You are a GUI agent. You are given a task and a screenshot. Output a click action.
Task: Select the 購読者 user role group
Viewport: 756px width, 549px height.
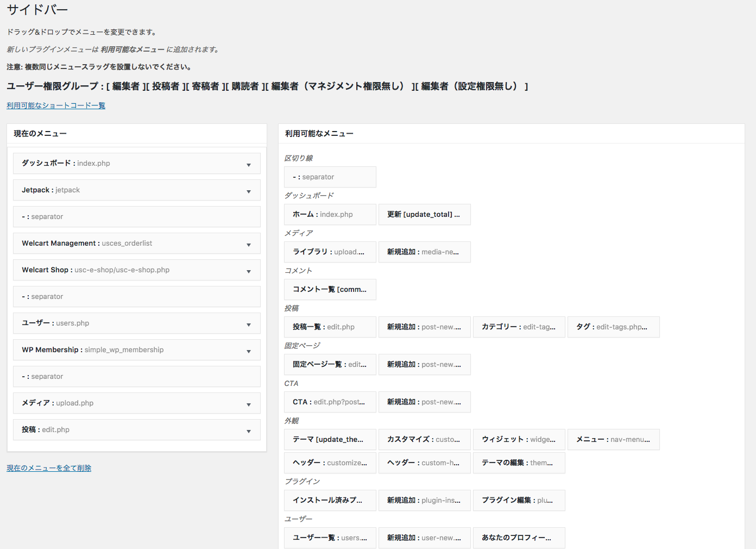[x=245, y=86]
